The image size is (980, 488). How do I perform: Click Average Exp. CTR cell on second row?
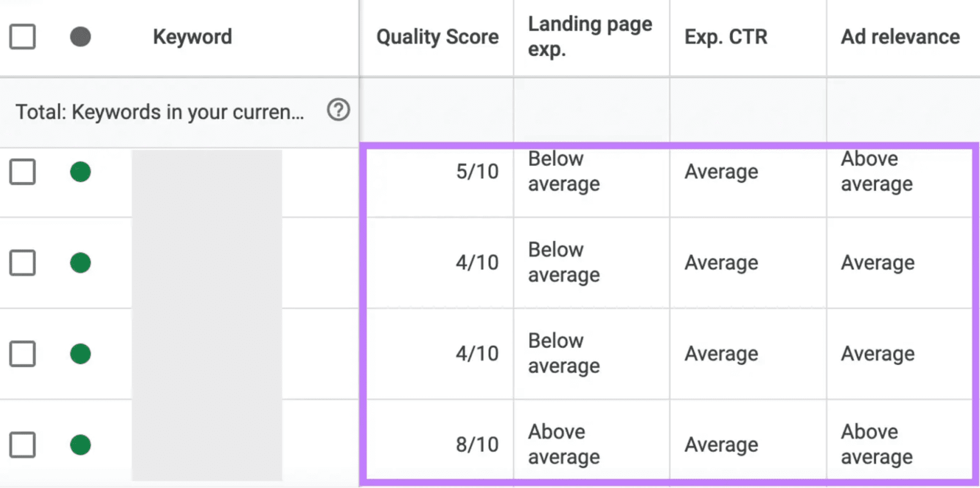(722, 262)
